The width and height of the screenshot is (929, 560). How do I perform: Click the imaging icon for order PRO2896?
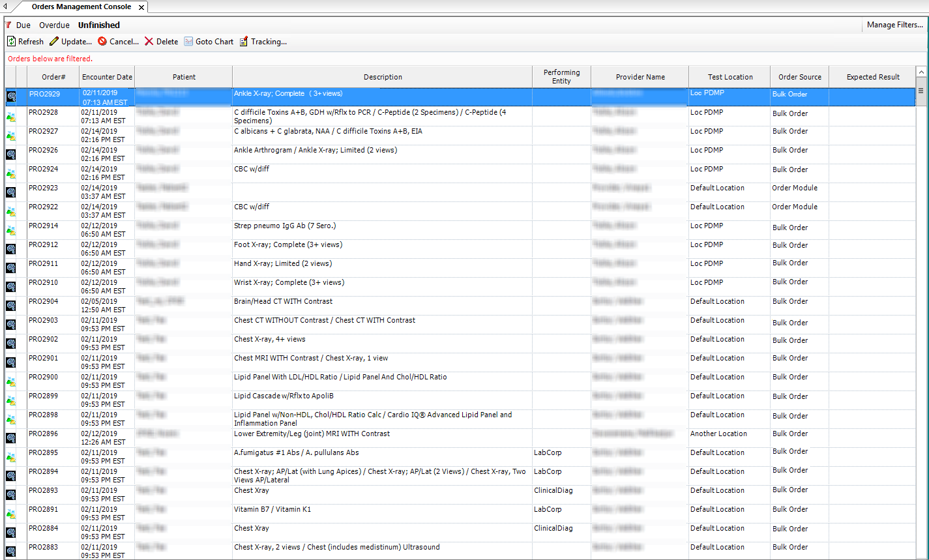click(x=11, y=438)
